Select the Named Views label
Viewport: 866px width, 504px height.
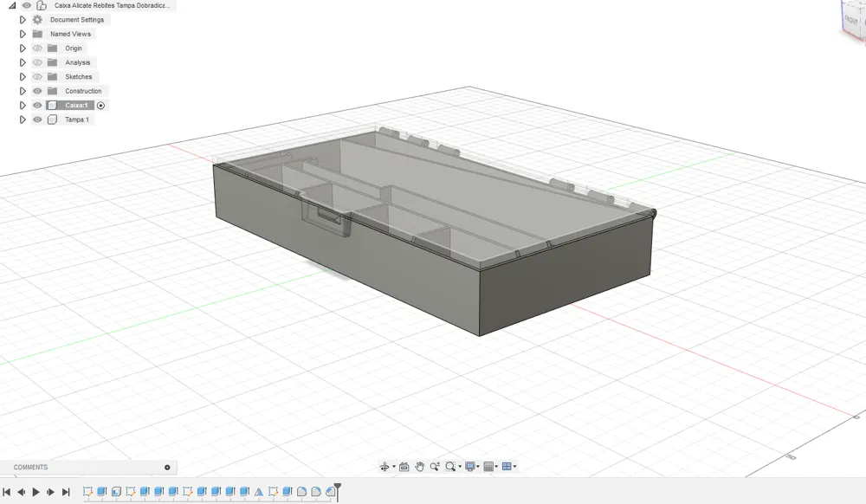point(70,34)
